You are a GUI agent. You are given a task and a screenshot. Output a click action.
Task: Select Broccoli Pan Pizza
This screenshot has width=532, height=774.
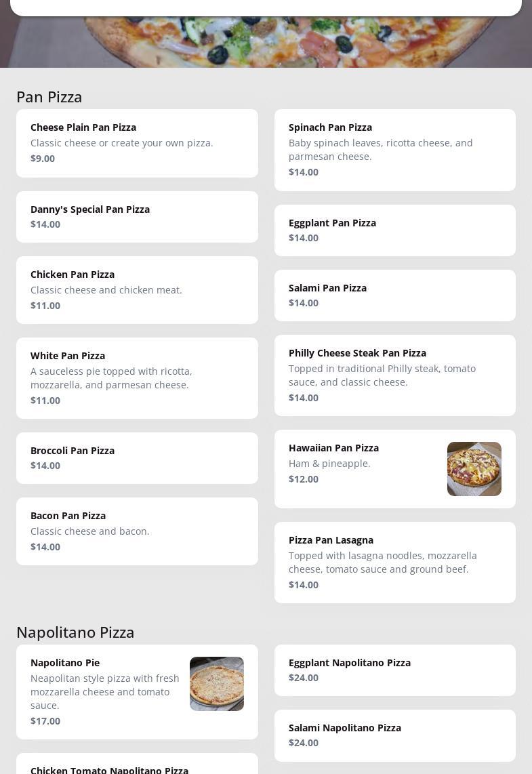[x=137, y=457]
